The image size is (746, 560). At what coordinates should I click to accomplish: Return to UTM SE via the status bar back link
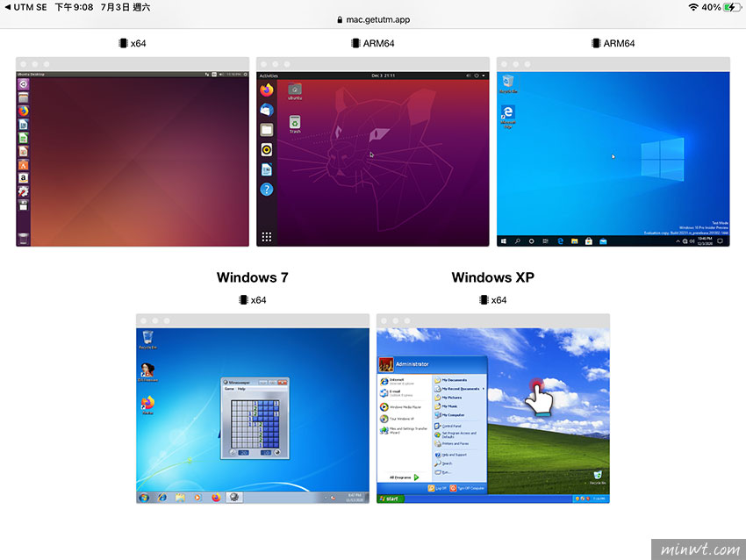(x=25, y=7)
